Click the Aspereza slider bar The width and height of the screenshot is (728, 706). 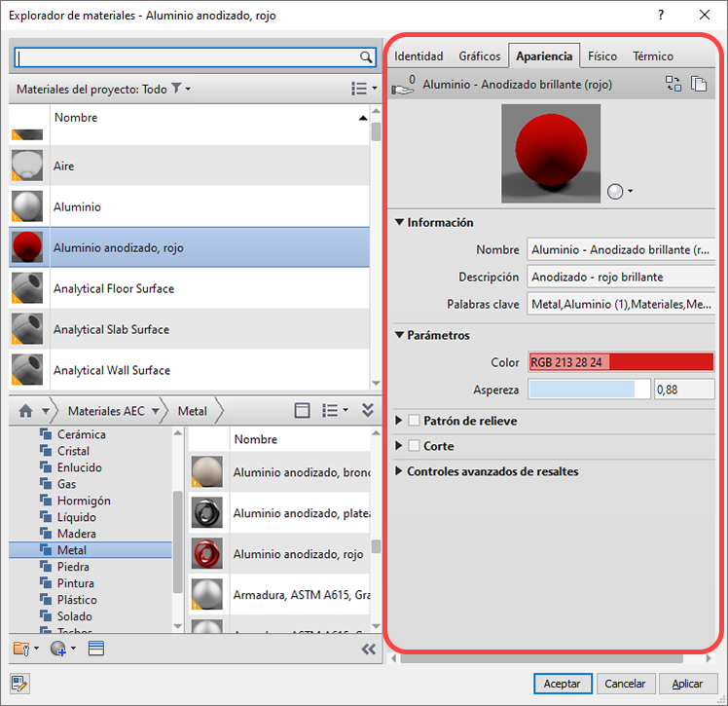click(x=589, y=390)
